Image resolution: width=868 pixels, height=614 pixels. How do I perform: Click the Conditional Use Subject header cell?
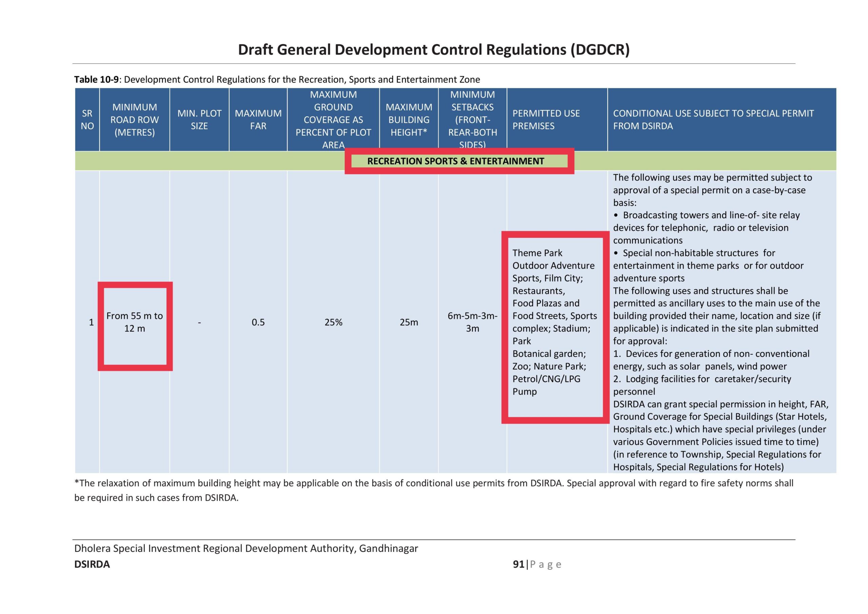pos(713,119)
